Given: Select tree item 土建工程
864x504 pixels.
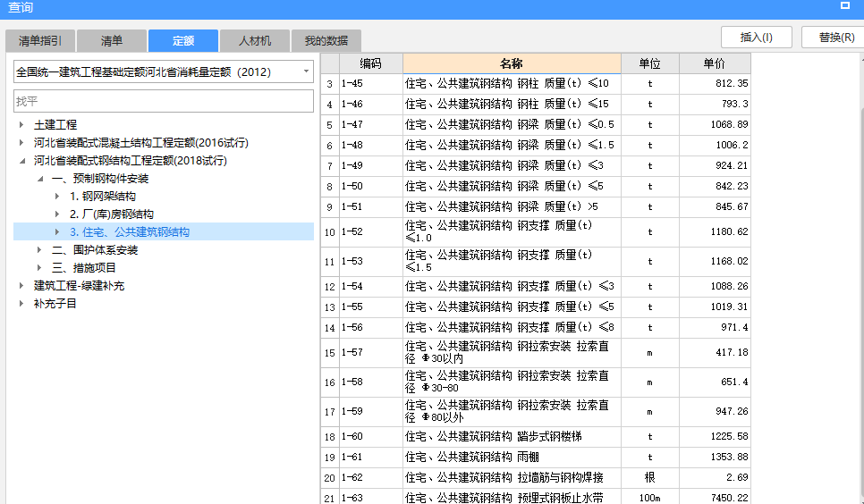Looking at the screenshot, I should pos(55,125).
